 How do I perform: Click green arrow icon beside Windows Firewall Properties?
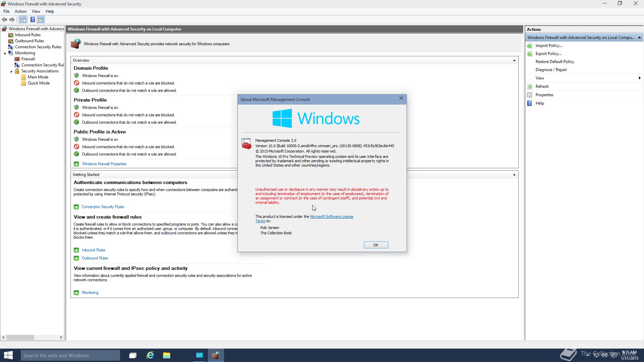(76, 164)
